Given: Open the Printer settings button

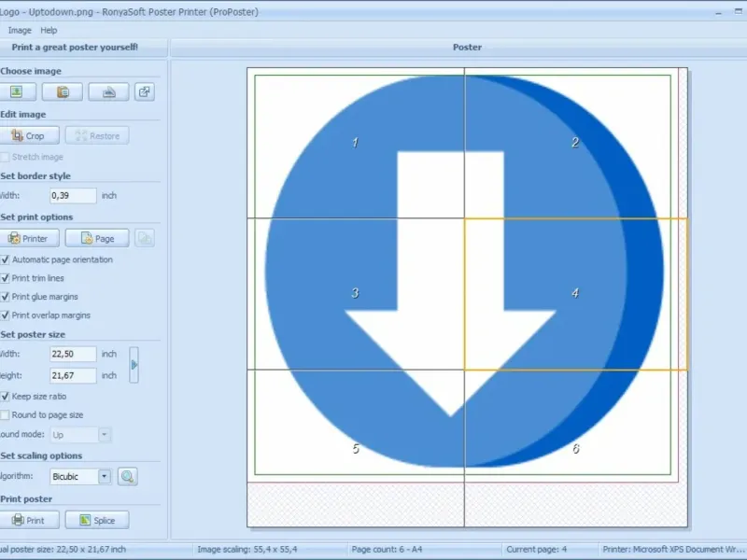Looking at the screenshot, I should [x=29, y=238].
